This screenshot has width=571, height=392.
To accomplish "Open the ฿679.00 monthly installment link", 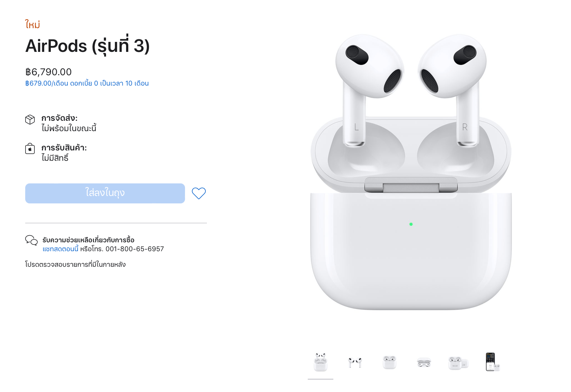I will tap(87, 83).
